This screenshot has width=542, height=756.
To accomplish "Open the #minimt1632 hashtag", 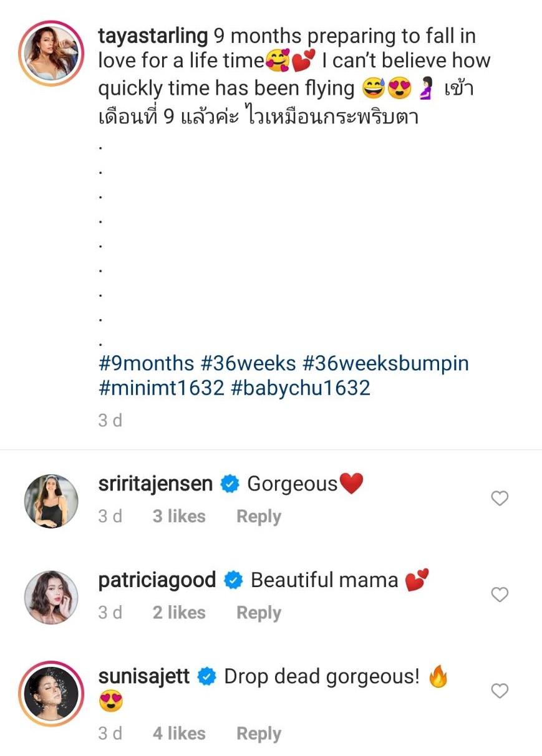I will click(161, 388).
